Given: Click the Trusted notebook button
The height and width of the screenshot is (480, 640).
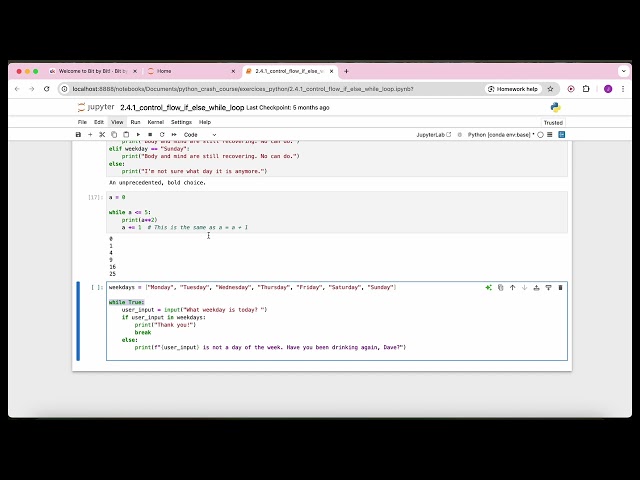Looking at the screenshot, I should pos(553,122).
